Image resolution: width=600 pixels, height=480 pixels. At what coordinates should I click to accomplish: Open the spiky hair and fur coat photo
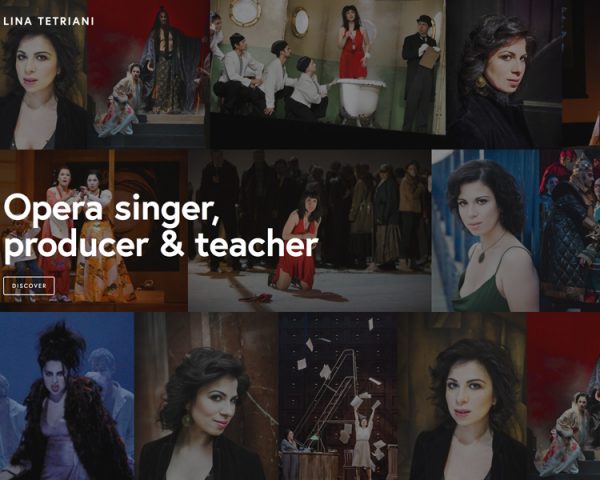click(x=67, y=396)
